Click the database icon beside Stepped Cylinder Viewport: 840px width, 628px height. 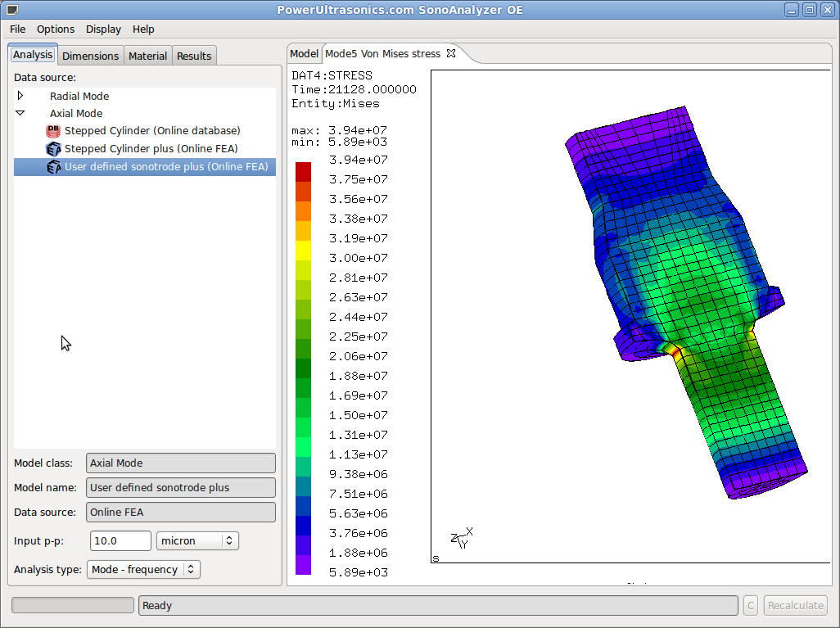click(53, 131)
